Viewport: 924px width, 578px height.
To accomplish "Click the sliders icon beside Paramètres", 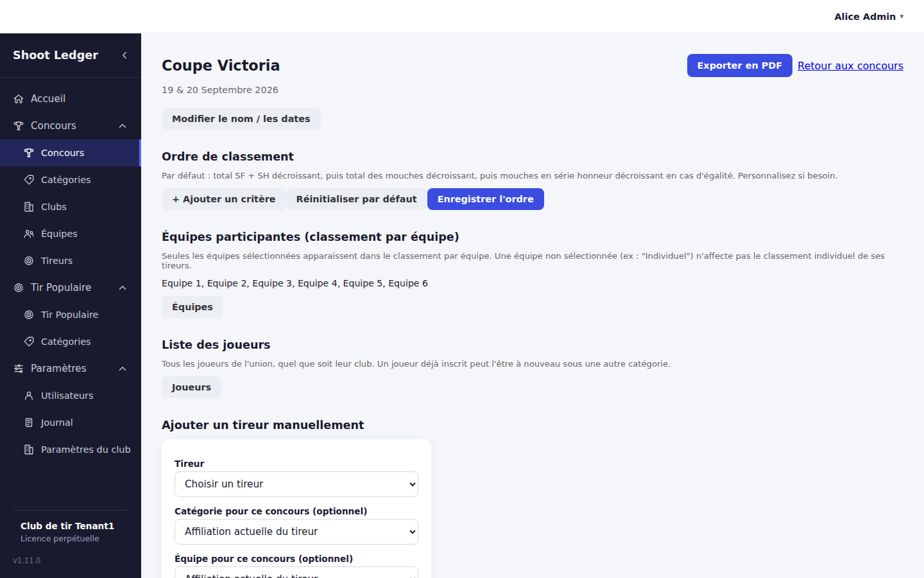I will [19, 369].
